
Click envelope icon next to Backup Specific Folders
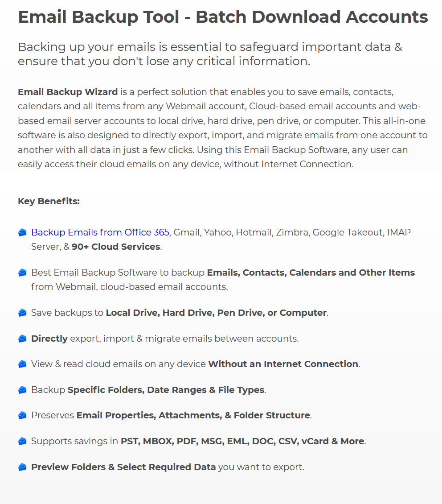click(x=22, y=390)
